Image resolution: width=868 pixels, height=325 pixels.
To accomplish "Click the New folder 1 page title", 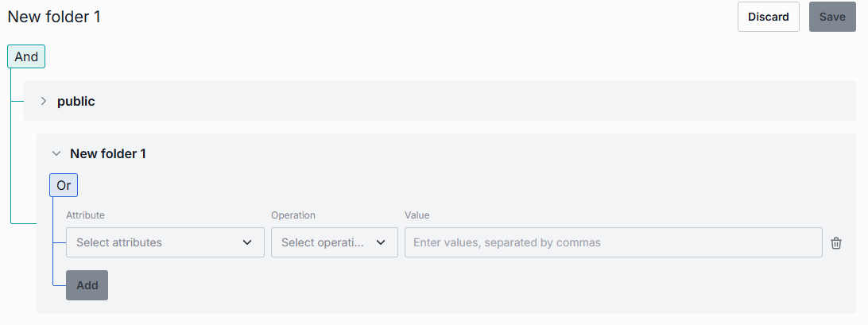I will click(x=54, y=17).
